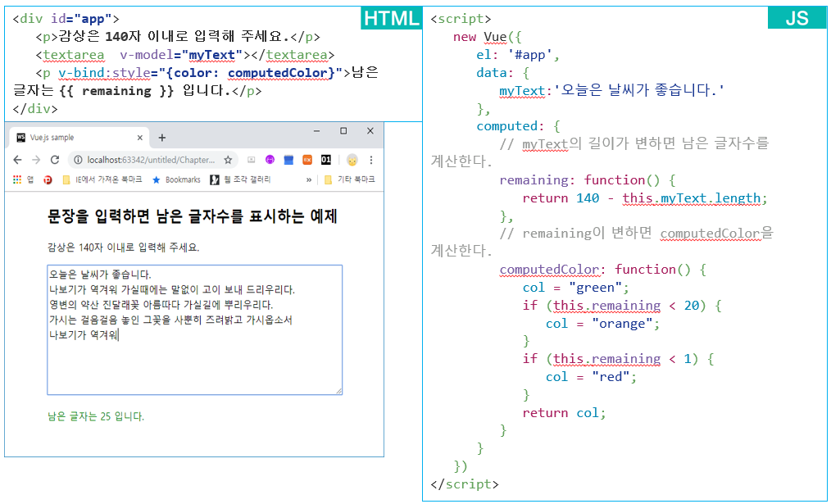Image resolution: width=831 pixels, height=504 pixels.
Task: Close the Chrome window
Action: point(370,131)
